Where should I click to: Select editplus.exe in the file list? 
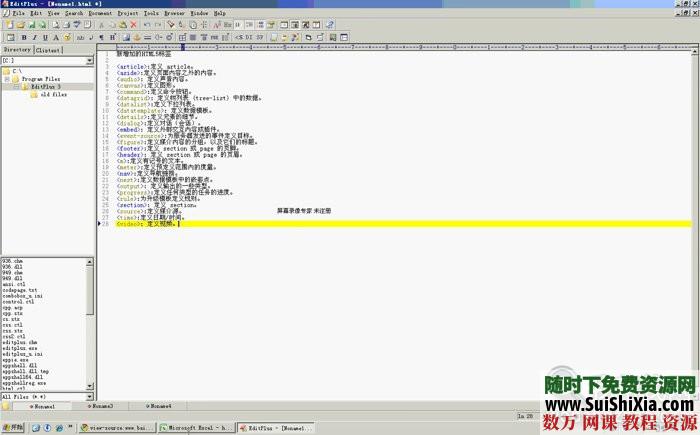pyautogui.click(x=20, y=348)
